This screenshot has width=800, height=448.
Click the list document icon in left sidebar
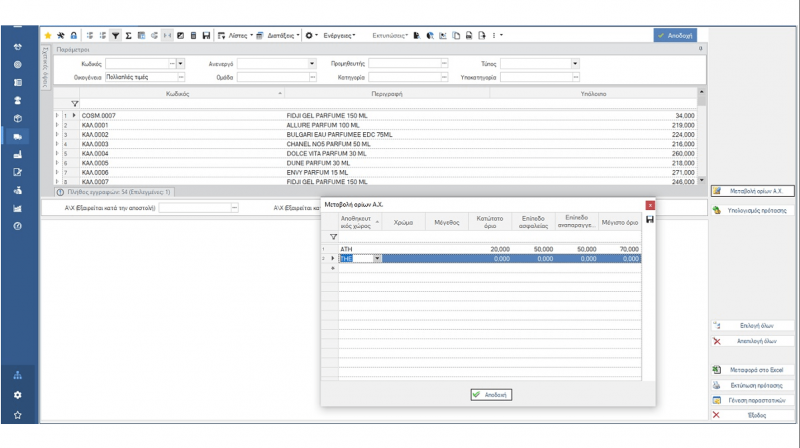18,83
